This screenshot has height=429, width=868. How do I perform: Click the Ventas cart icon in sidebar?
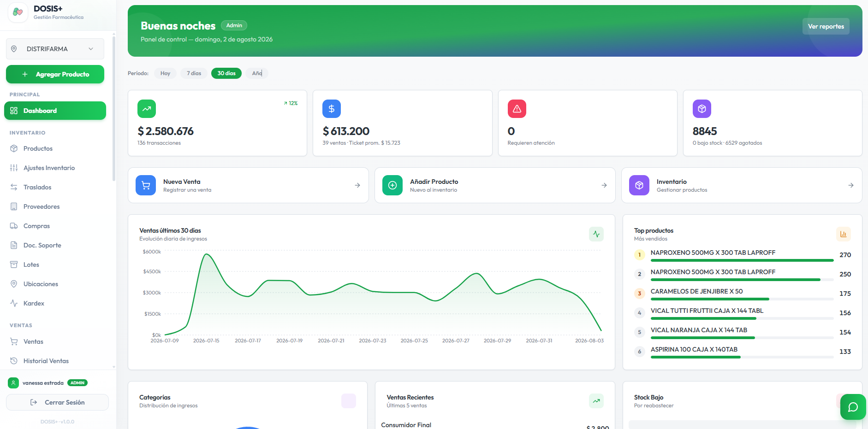14,341
